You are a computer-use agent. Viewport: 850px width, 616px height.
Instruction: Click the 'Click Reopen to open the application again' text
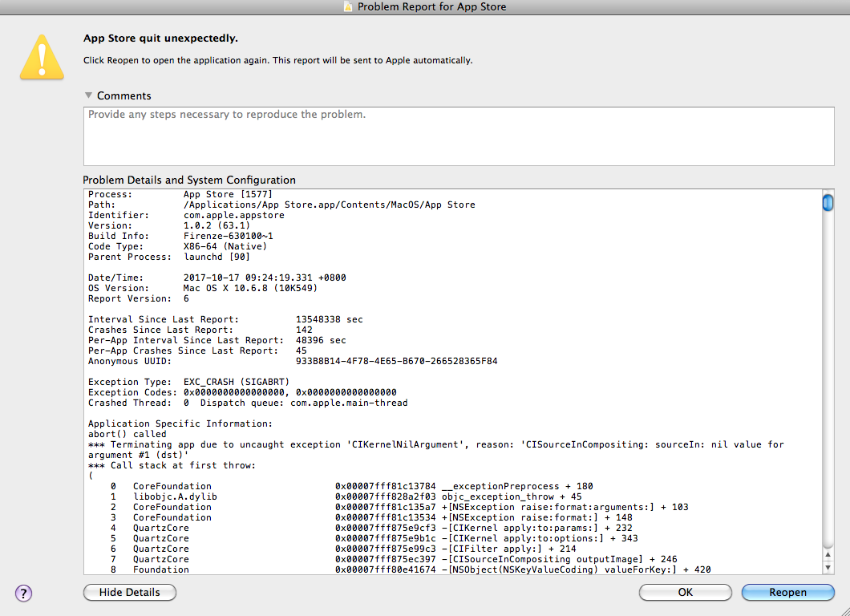point(277,60)
